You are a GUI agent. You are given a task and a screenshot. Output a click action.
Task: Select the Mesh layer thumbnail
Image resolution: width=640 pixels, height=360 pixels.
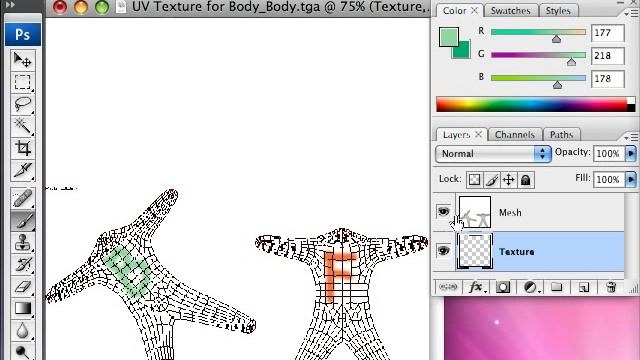[475, 212]
